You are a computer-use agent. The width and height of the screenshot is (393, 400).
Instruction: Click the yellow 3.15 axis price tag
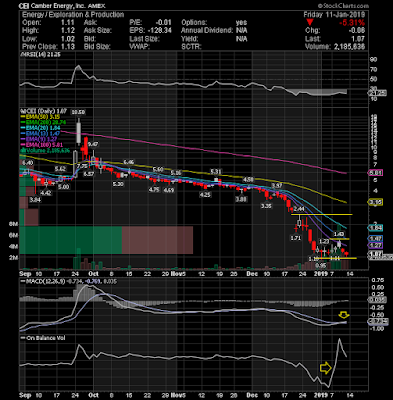tap(375, 202)
